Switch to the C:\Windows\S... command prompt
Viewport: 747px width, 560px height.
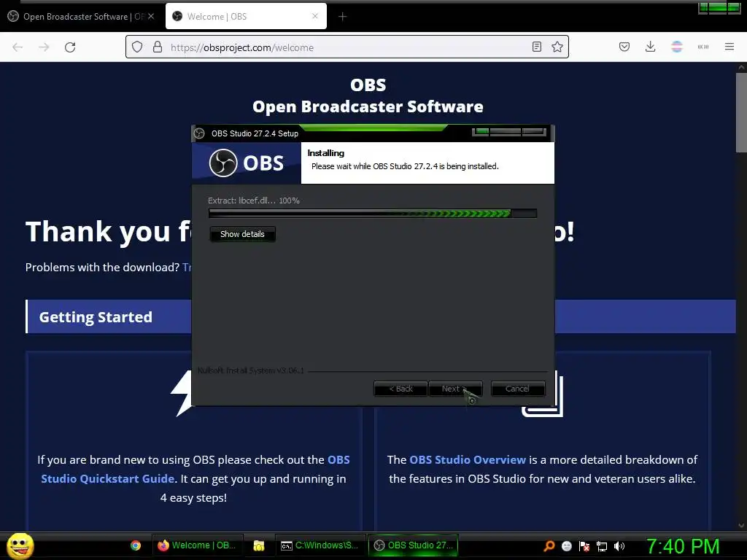pos(320,545)
